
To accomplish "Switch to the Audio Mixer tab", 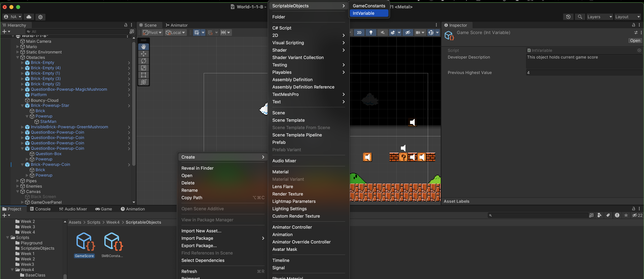I will point(73,209).
